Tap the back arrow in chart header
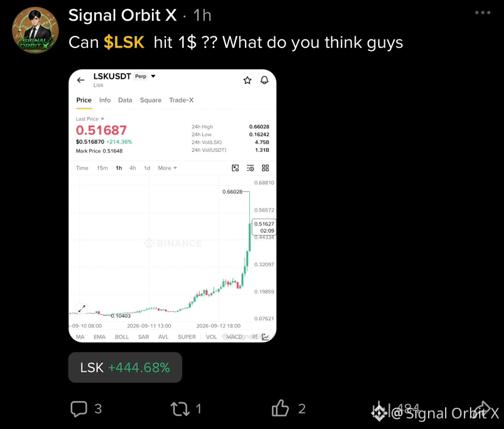 point(81,80)
